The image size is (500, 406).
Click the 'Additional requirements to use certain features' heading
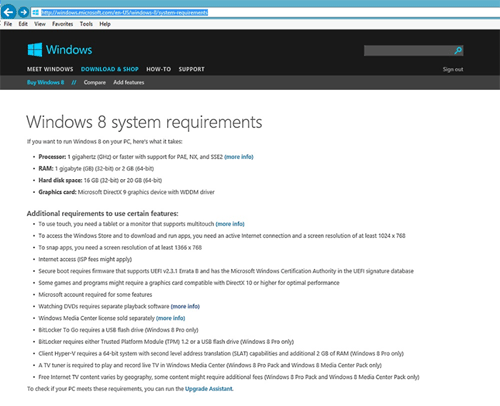point(103,213)
